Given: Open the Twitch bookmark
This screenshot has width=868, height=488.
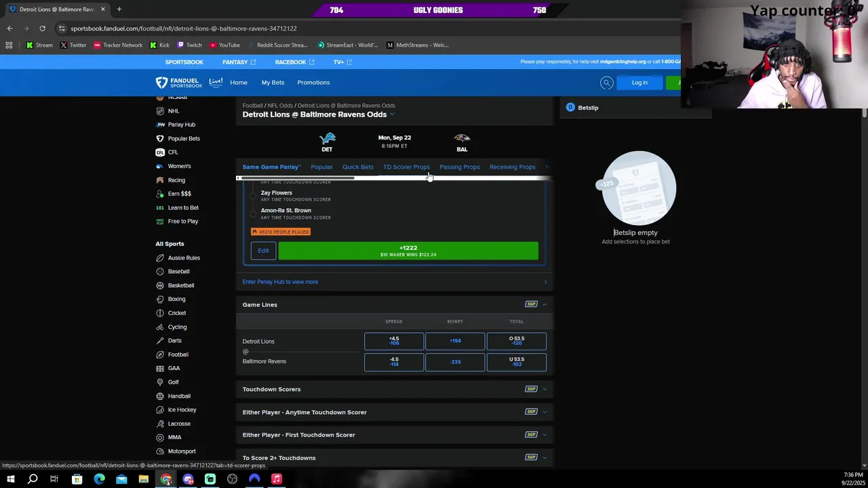Looking at the screenshot, I should (189, 45).
